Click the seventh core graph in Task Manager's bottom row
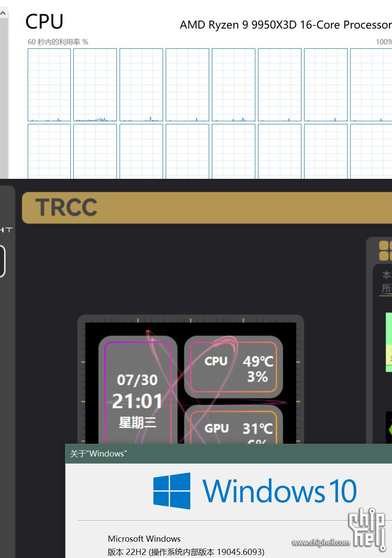This screenshot has width=392, height=558. click(326, 151)
